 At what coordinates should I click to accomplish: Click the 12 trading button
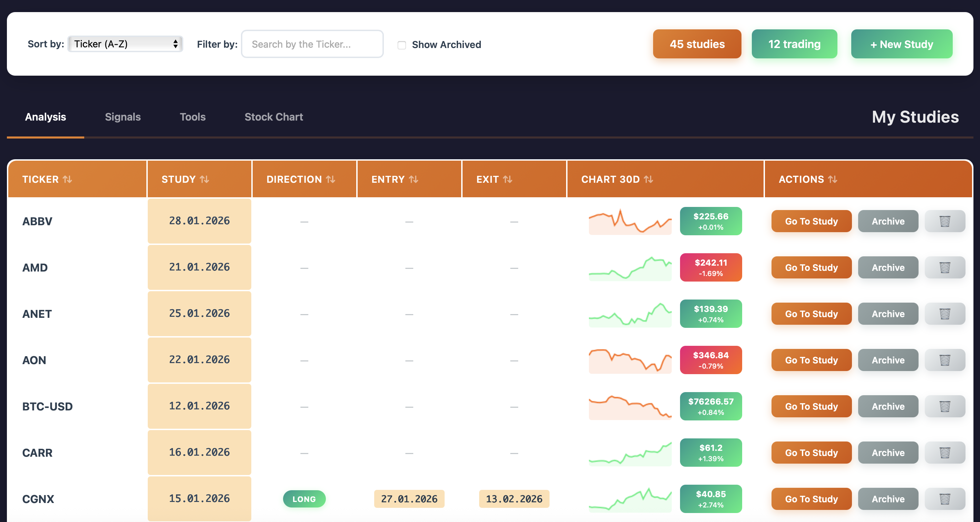(794, 44)
